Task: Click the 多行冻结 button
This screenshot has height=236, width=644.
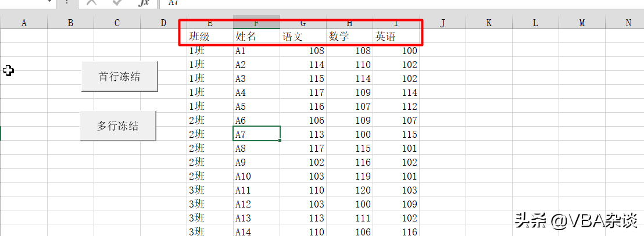Action: click(118, 126)
